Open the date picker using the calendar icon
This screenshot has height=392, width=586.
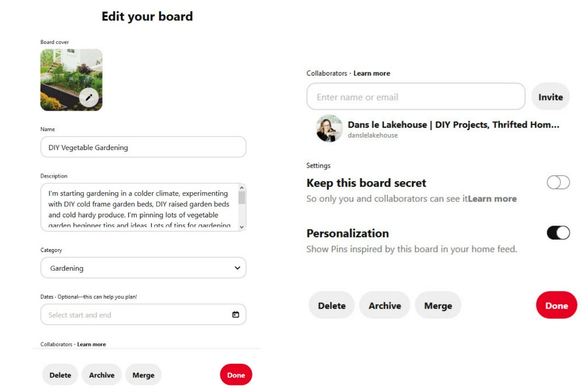235,314
